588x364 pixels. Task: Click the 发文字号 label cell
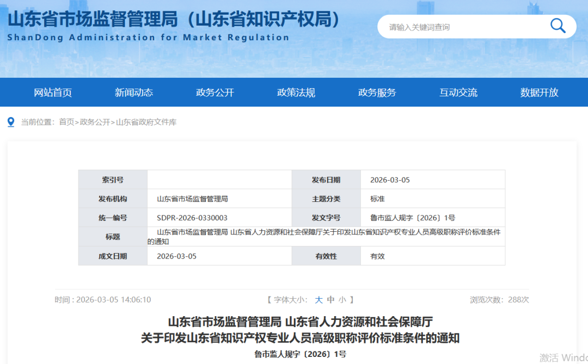coord(326,218)
